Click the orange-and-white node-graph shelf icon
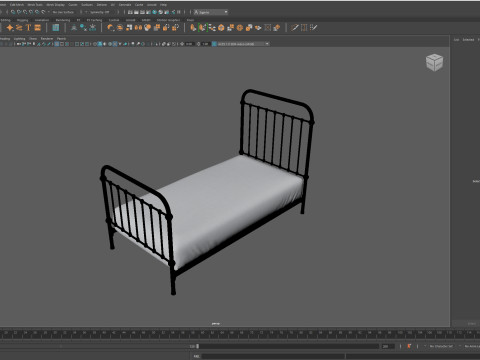This screenshot has height=360, width=480. (212, 28)
